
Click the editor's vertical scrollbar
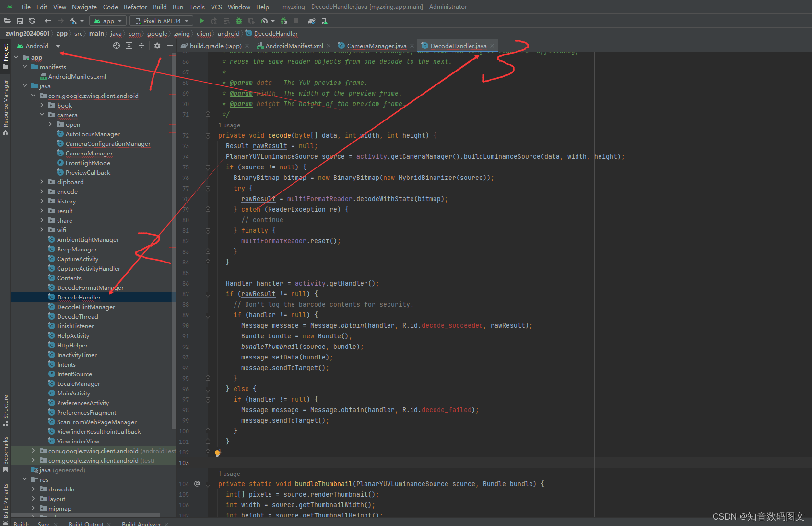810,192
